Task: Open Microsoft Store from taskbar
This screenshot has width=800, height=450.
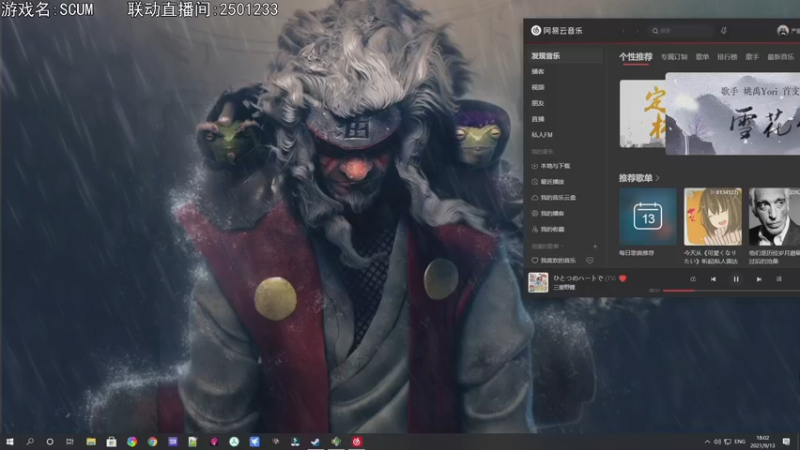Action: [111, 442]
